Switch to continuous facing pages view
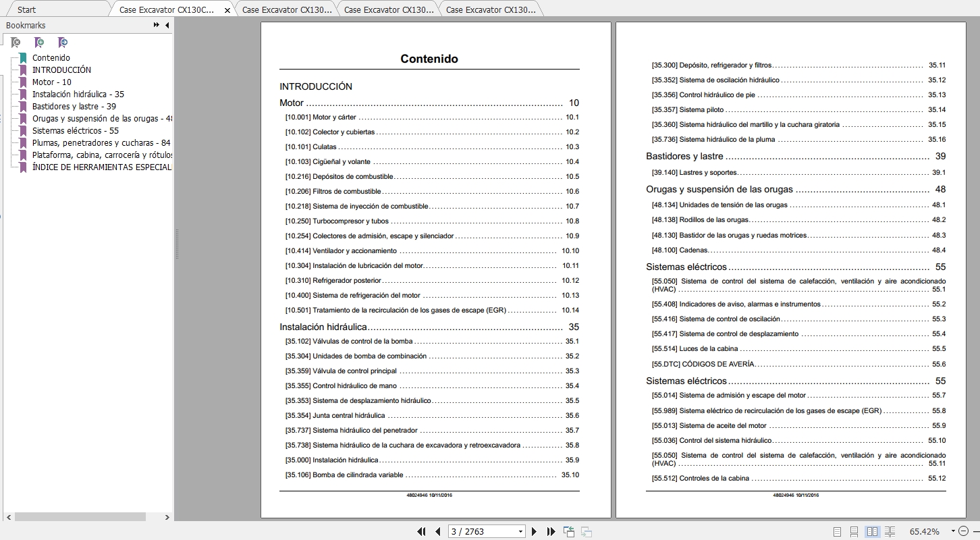Image resolution: width=980 pixels, height=540 pixels. [890, 531]
